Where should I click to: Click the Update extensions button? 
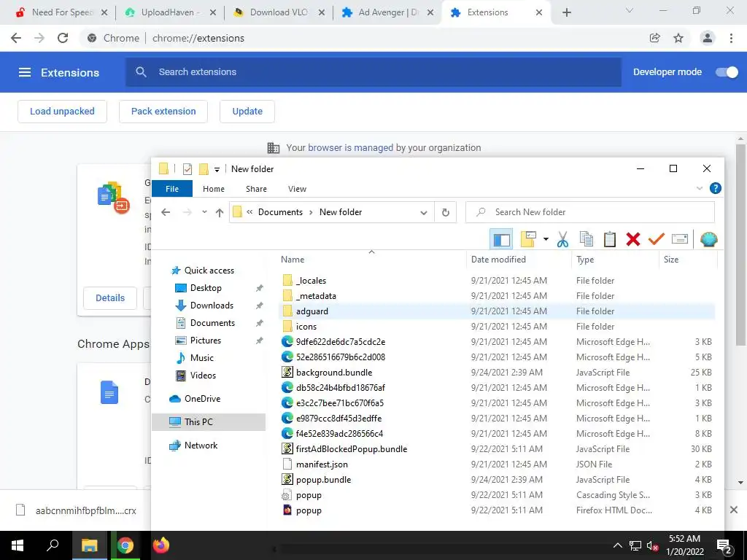point(247,112)
